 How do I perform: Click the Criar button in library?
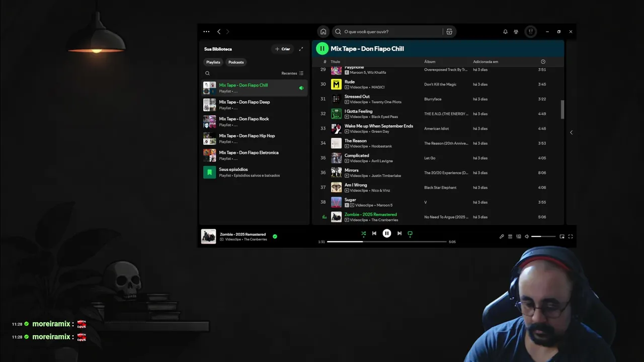point(283,49)
